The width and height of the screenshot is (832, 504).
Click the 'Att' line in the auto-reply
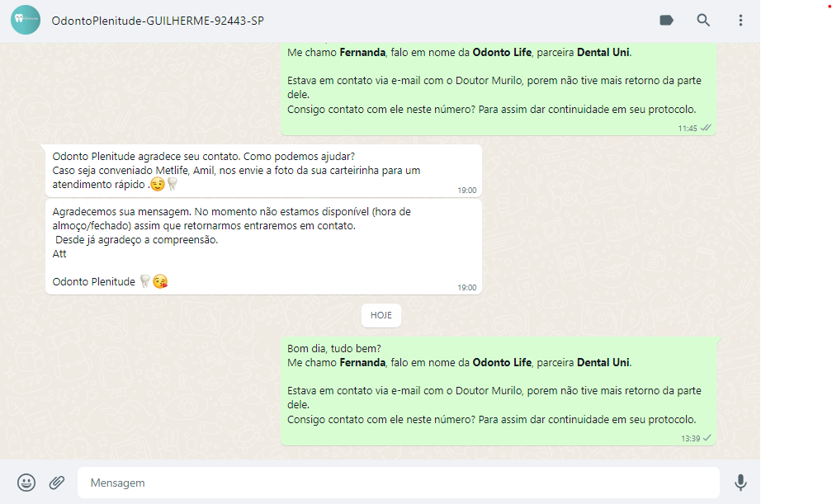click(59, 253)
